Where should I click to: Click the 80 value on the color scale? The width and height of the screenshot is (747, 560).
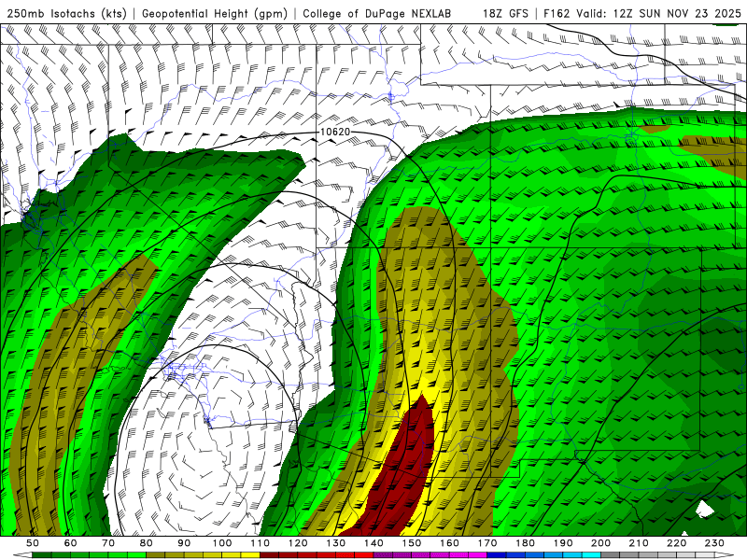pyautogui.click(x=147, y=543)
